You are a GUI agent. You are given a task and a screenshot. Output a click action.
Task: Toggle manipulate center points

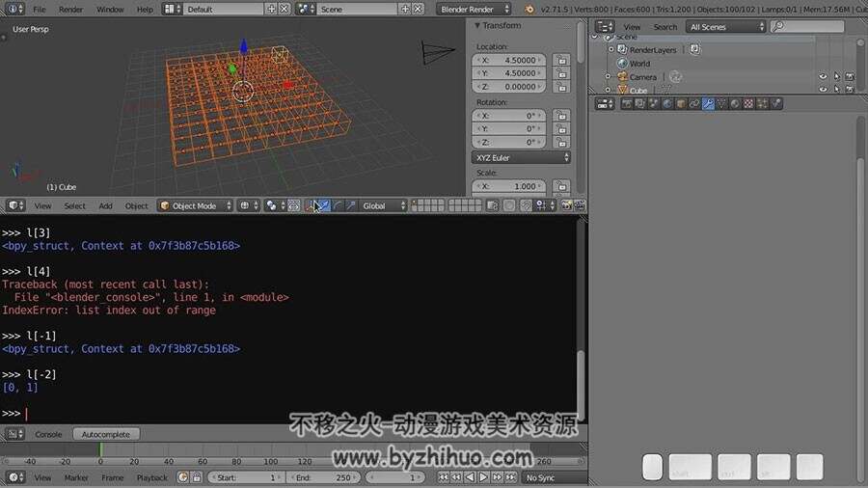tap(294, 205)
